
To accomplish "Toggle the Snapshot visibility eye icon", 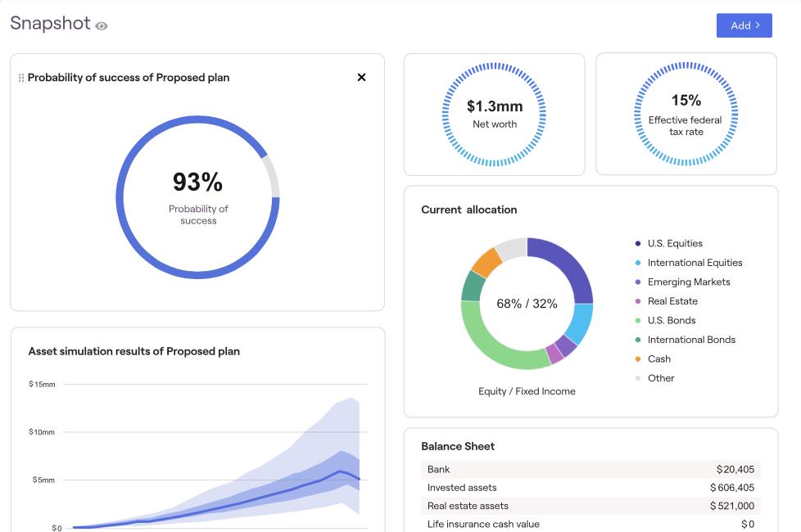I will (101, 26).
